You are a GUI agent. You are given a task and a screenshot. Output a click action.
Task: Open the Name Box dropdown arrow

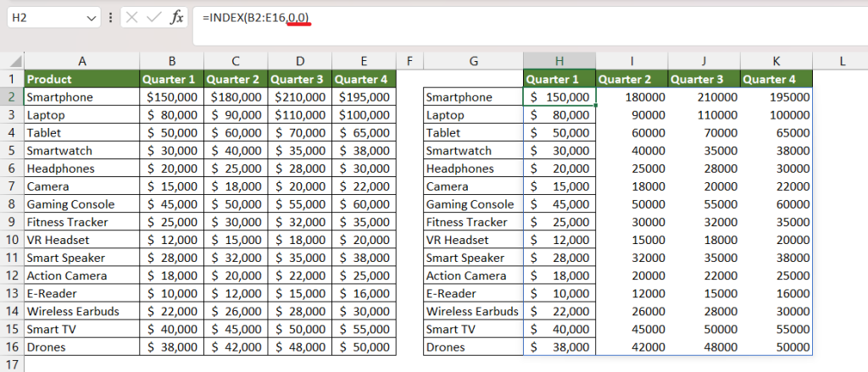[92, 19]
